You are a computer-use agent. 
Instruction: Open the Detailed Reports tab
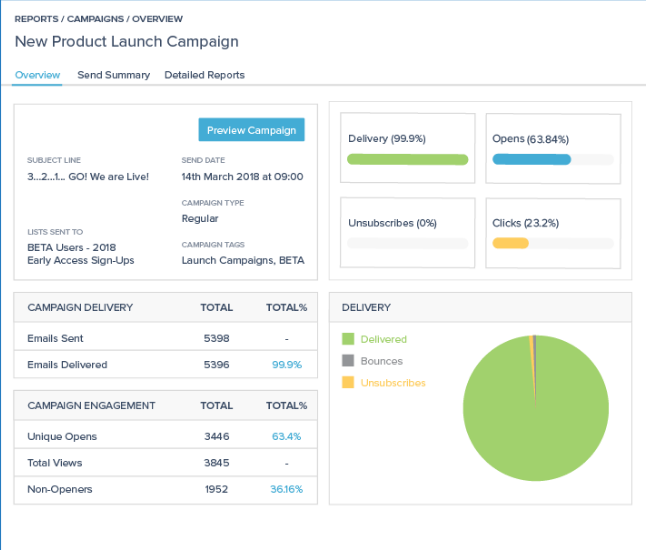tap(204, 75)
